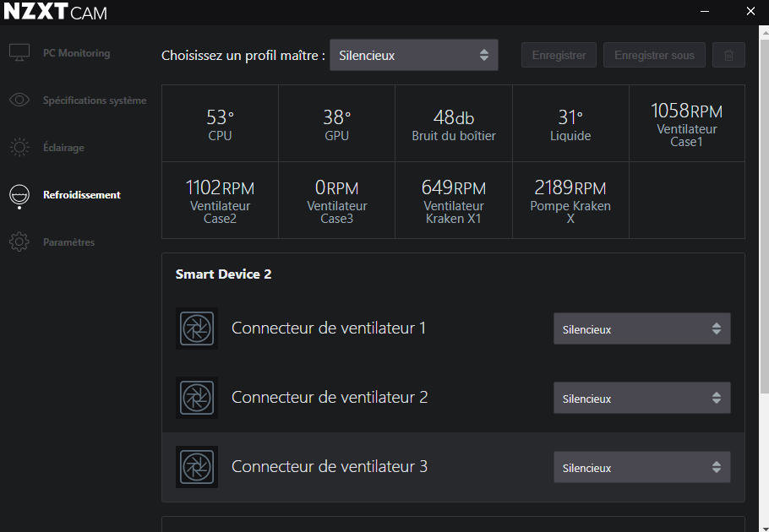
Task: Click the 1102RPM Ventilateur Case2 tile
Action: tap(221, 200)
